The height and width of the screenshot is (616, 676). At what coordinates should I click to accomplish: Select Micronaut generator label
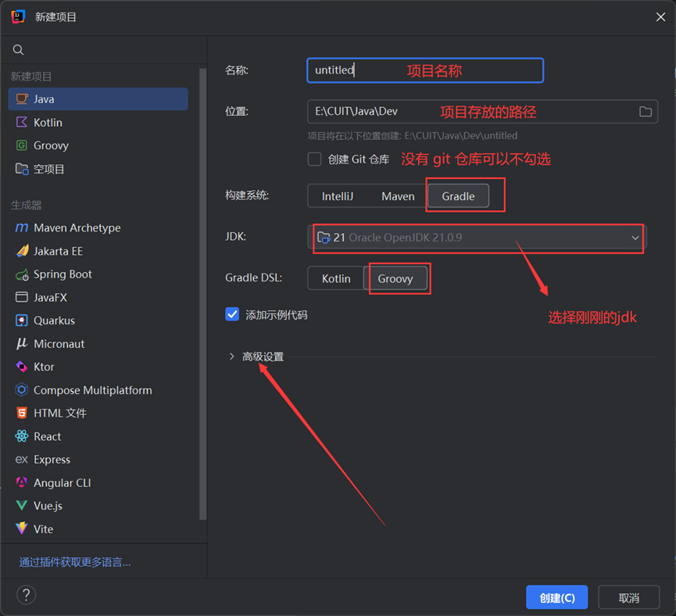click(x=59, y=344)
